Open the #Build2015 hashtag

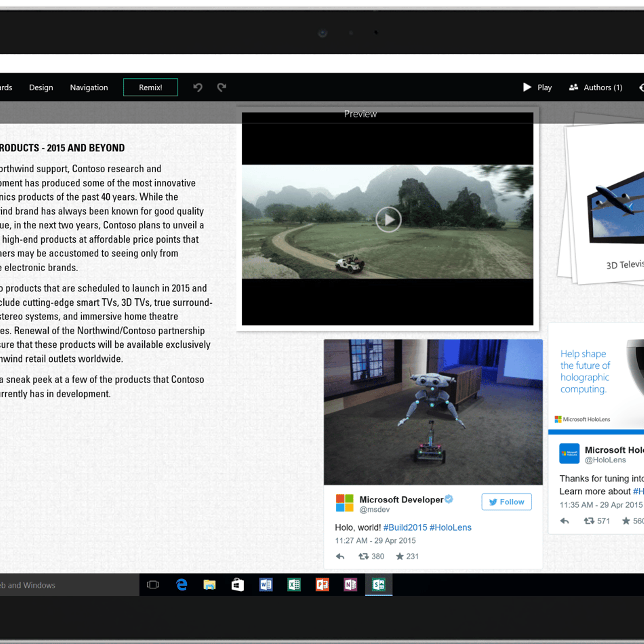pos(405,528)
